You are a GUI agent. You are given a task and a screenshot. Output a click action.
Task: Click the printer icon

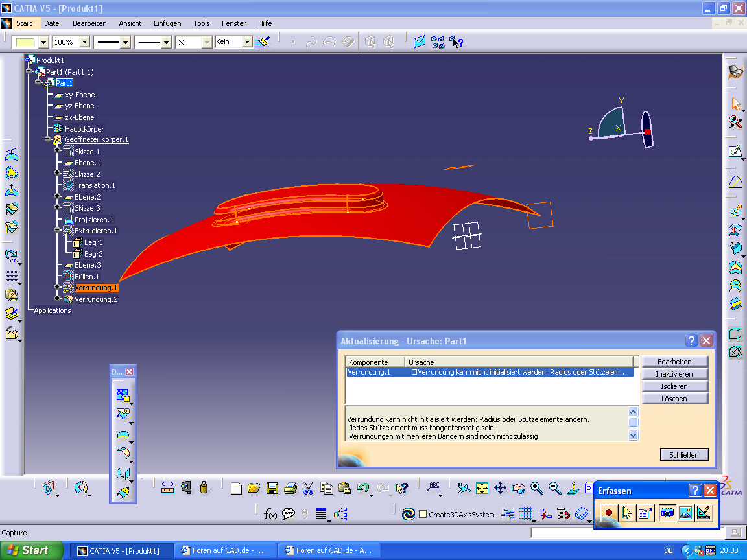pyautogui.click(x=290, y=488)
